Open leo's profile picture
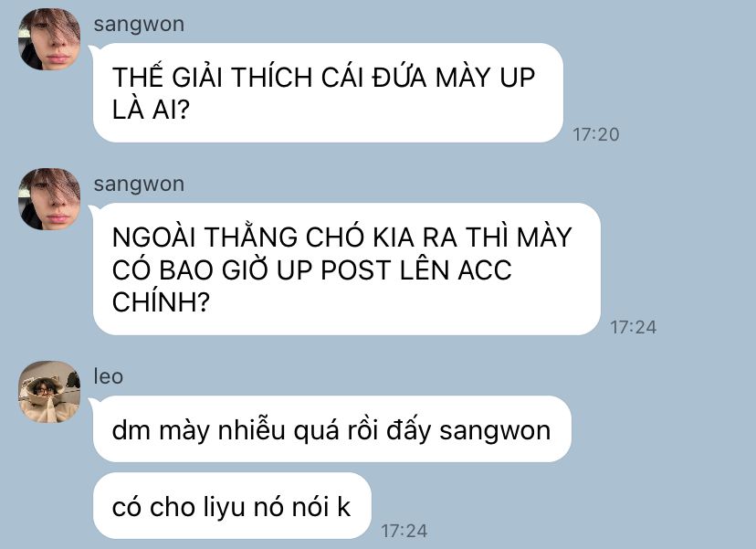The width and height of the screenshot is (756, 549). [49, 392]
